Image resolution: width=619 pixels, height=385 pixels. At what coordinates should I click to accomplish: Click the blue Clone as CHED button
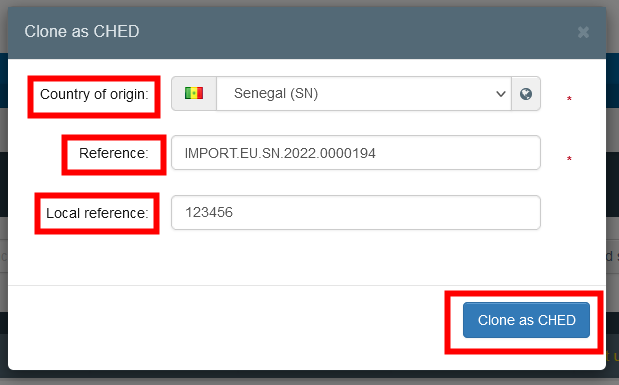[x=526, y=320]
